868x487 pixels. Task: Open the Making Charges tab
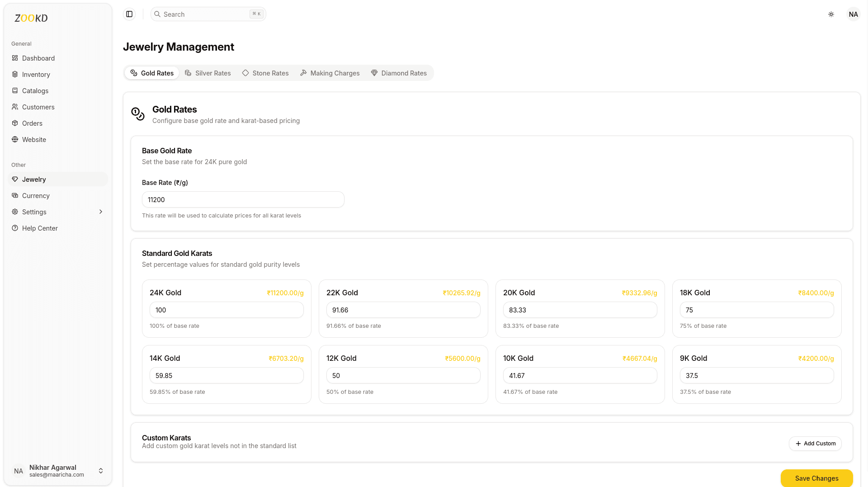(329, 73)
